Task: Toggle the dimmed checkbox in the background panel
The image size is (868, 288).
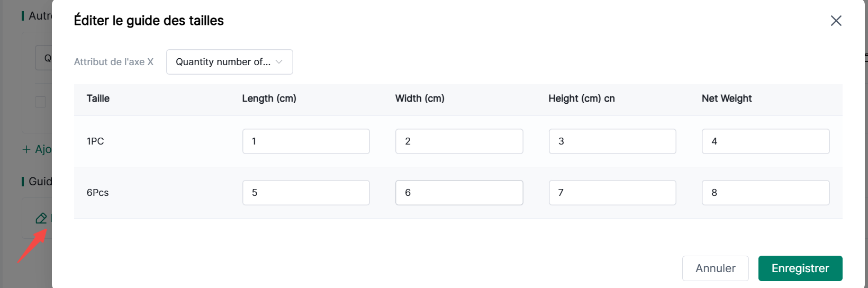Action: (x=40, y=102)
